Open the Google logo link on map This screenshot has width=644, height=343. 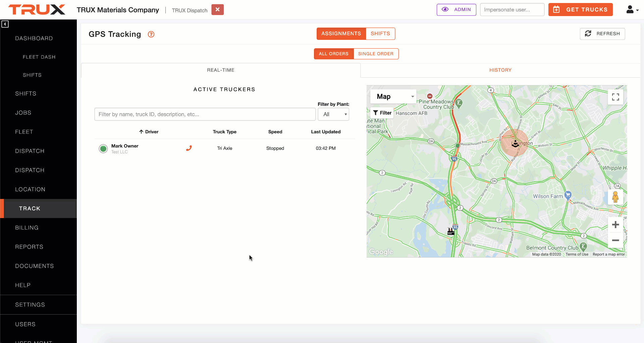tap(381, 252)
